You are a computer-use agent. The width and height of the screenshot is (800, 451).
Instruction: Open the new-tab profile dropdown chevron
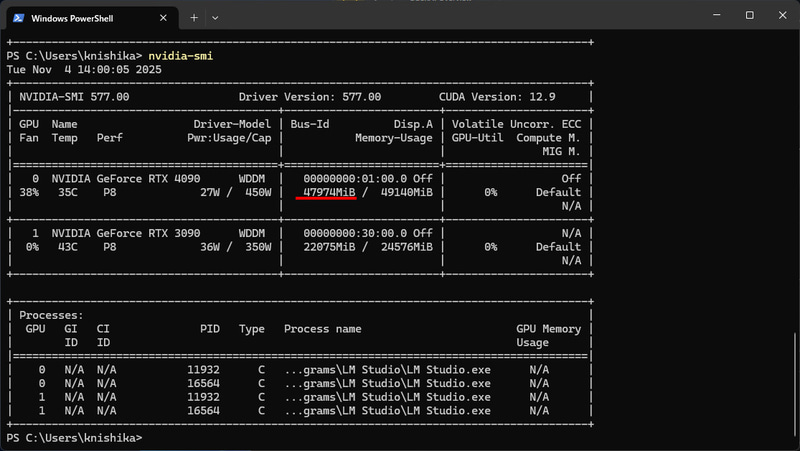(x=215, y=18)
